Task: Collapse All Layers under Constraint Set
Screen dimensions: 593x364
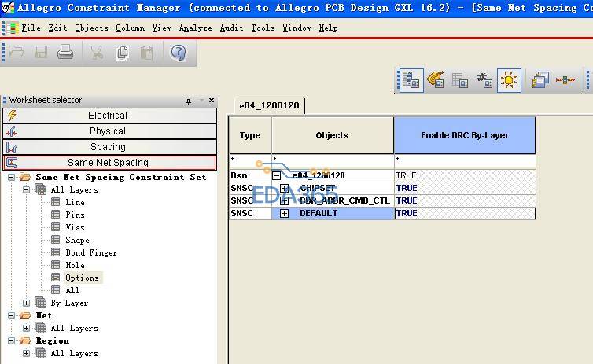Action: pos(26,189)
